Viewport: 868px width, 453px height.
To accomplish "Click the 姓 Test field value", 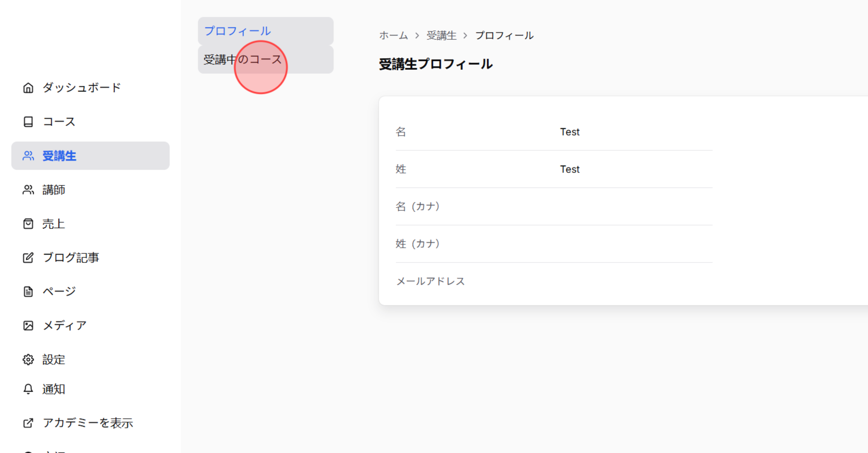I will [x=569, y=169].
